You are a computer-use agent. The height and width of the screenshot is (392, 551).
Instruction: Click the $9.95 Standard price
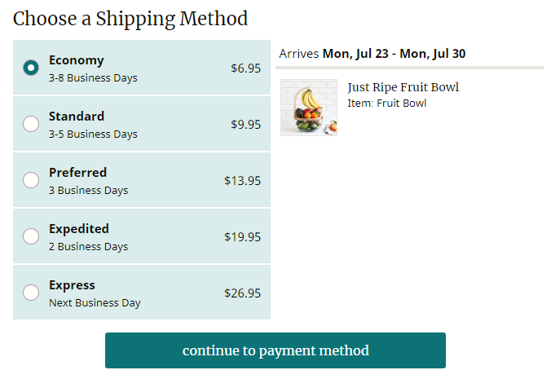point(245,125)
